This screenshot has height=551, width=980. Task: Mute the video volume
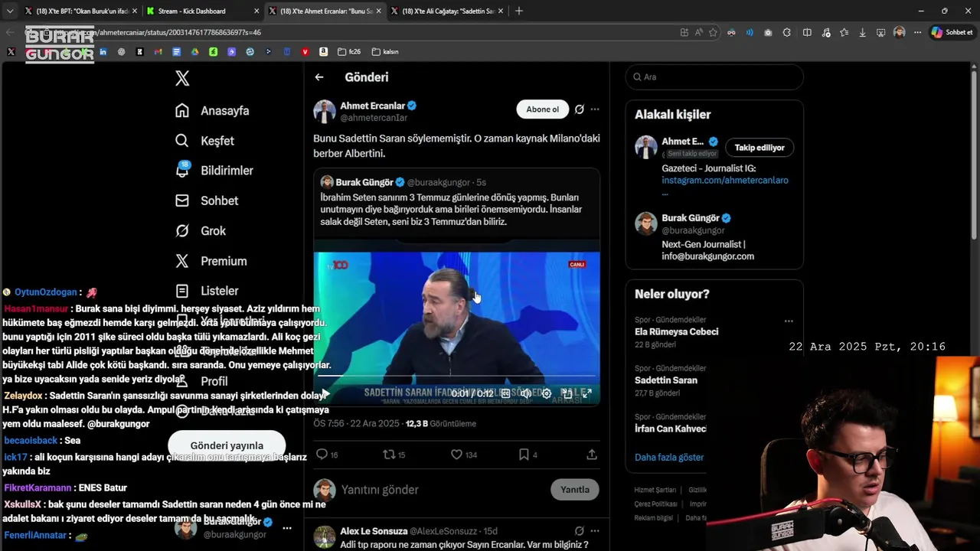click(526, 394)
